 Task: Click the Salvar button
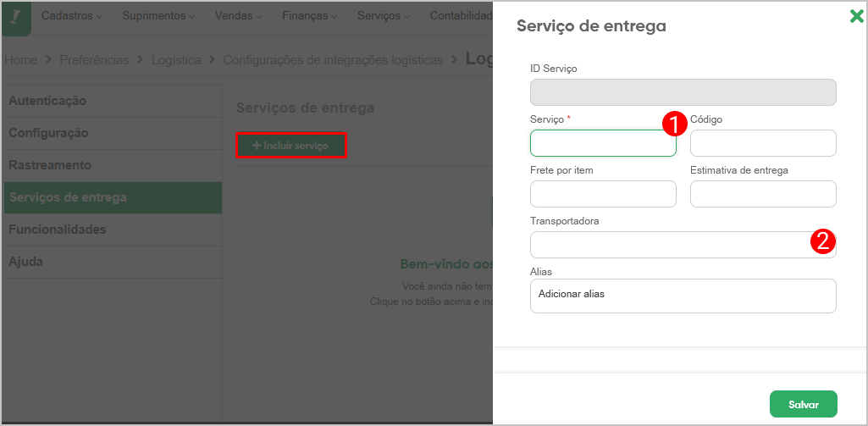(804, 404)
